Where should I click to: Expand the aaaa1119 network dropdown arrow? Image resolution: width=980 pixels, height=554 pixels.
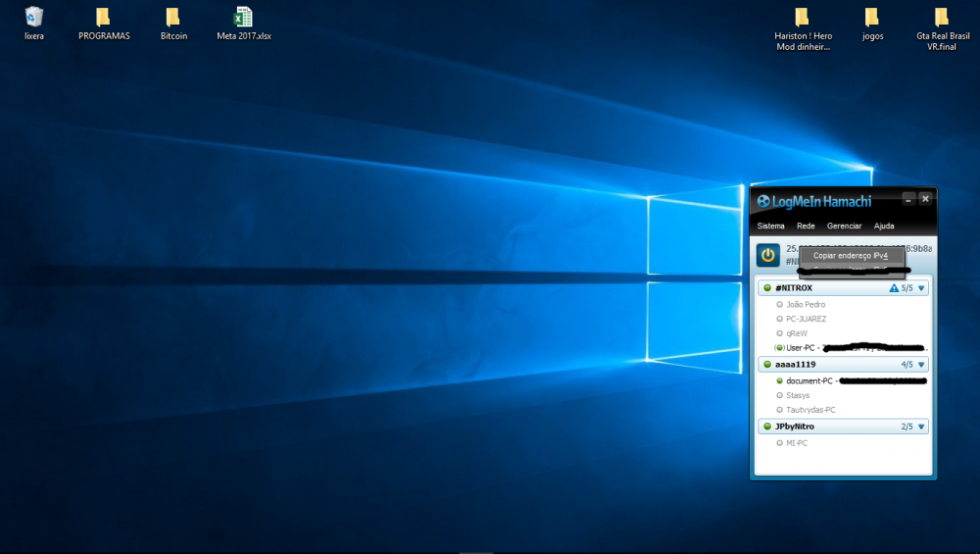pos(921,365)
